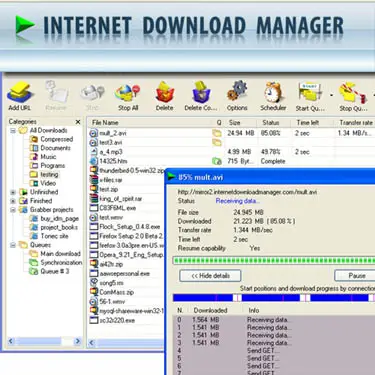Select the Documents category folder
Image resolution: width=375 pixels, height=375 pixels.
(50, 148)
